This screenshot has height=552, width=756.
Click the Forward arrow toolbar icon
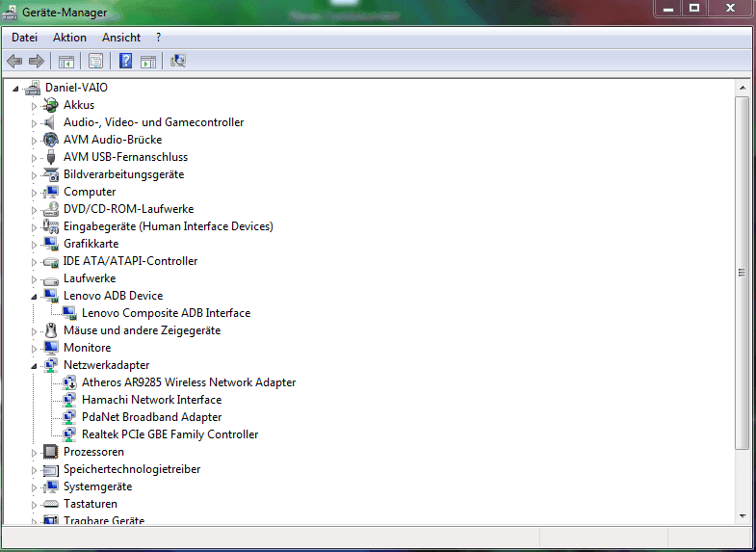click(x=37, y=61)
